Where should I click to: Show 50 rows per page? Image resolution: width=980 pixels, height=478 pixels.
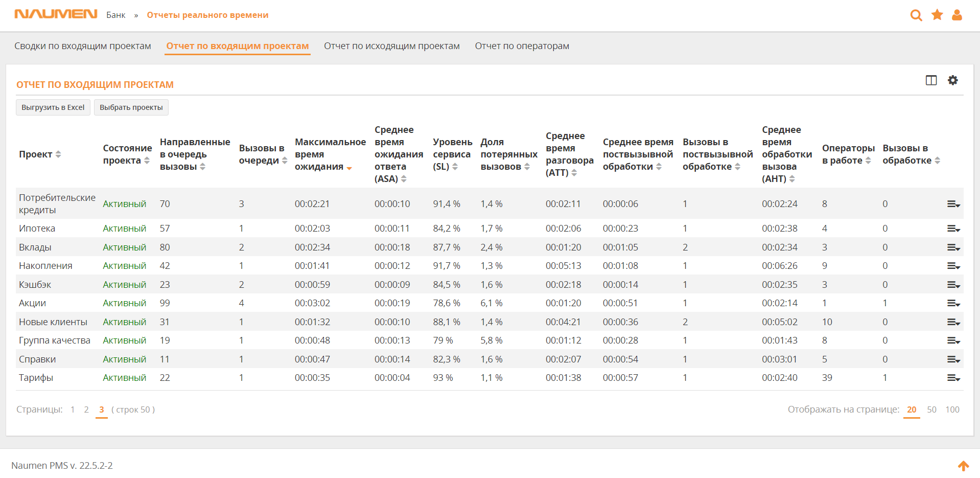[932, 409]
